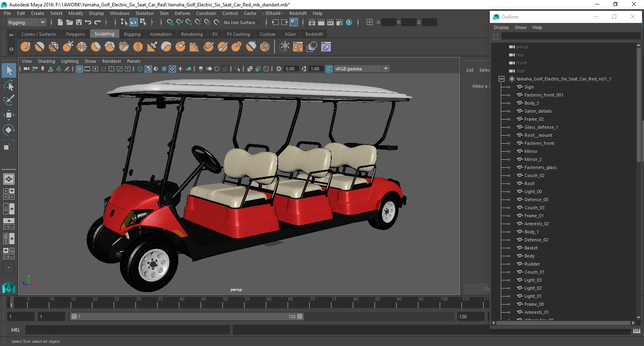Toggle snap to points
Screen dimensions: 644x346
tap(189, 23)
